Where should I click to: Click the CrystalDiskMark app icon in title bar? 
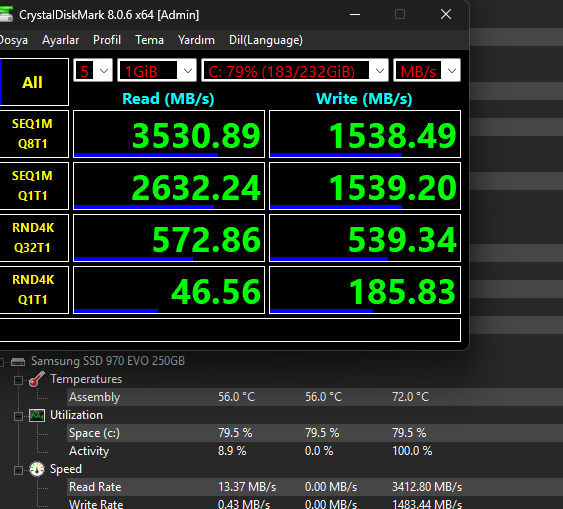6,14
